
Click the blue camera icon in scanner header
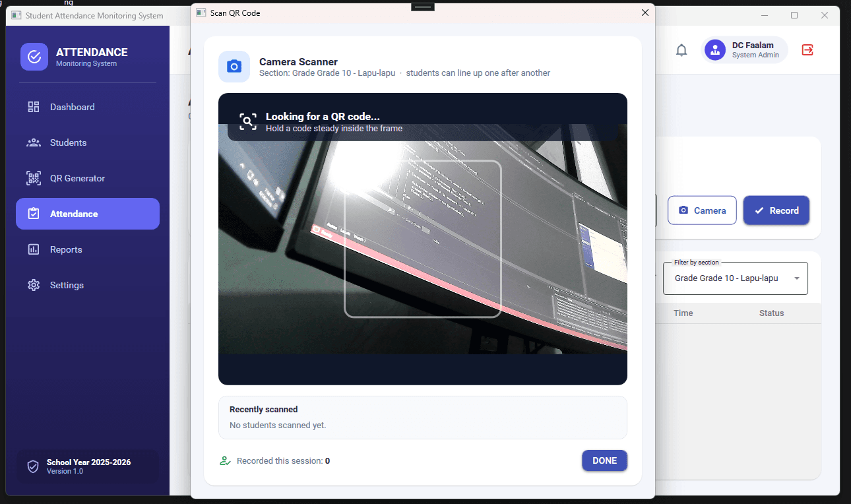234,67
